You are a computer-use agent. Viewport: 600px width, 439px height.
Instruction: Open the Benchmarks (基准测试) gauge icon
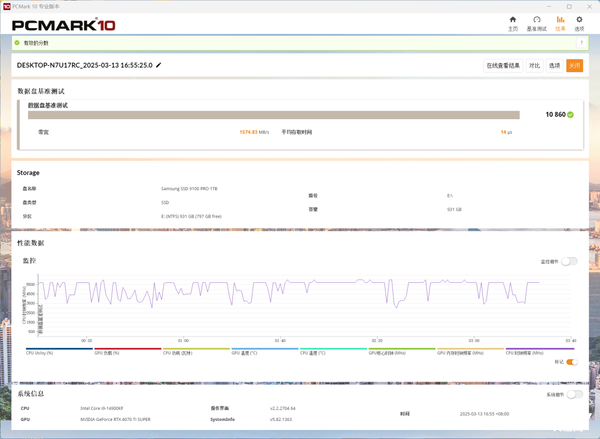pyautogui.click(x=537, y=20)
